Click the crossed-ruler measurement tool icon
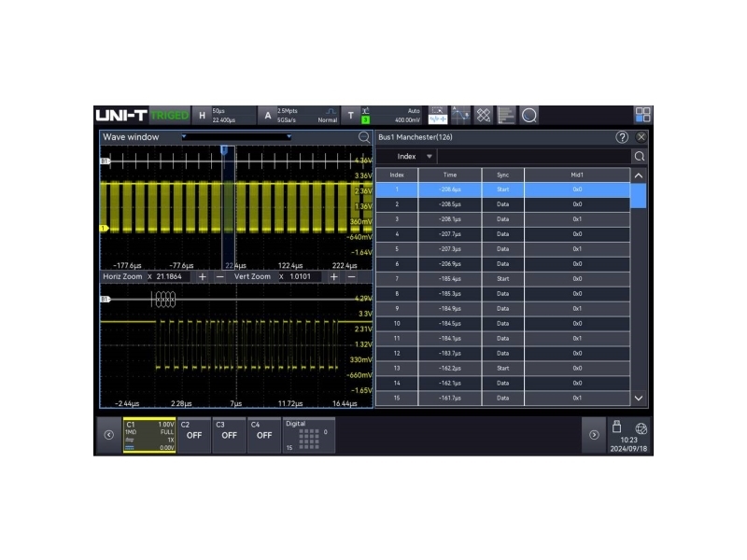 (484, 115)
